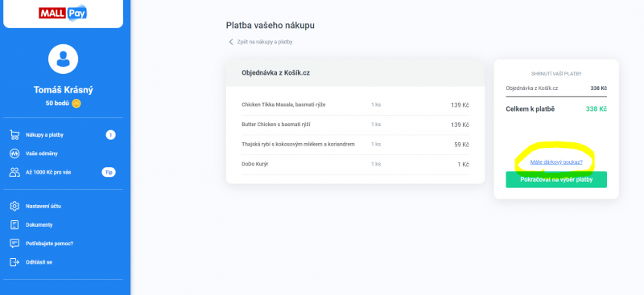Screen dimensions: 644x295
Task: Select DoDo Kurýr item row
Action: [355, 165]
